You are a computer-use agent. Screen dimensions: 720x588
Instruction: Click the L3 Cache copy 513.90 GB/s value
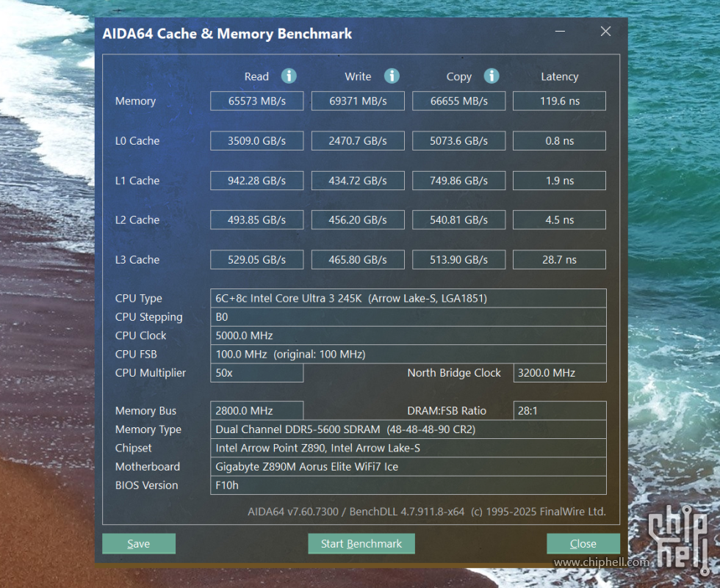tap(458, 260)
